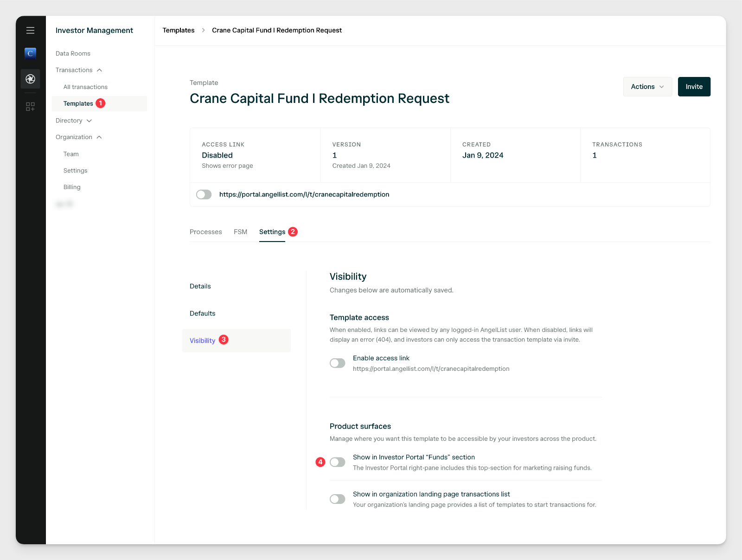Enable access link toggle
Viewport: 742px width, 560px height.
(338, 363)
